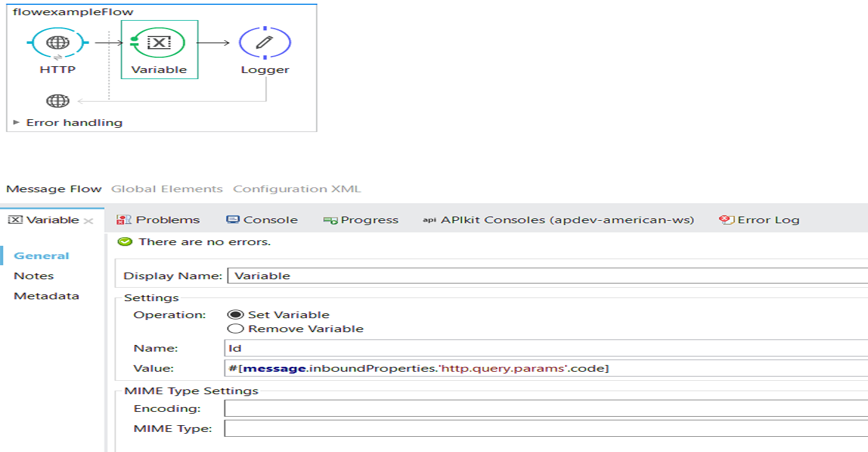
Task: Open the Configuration XML tab
Action: pos(297,189)
